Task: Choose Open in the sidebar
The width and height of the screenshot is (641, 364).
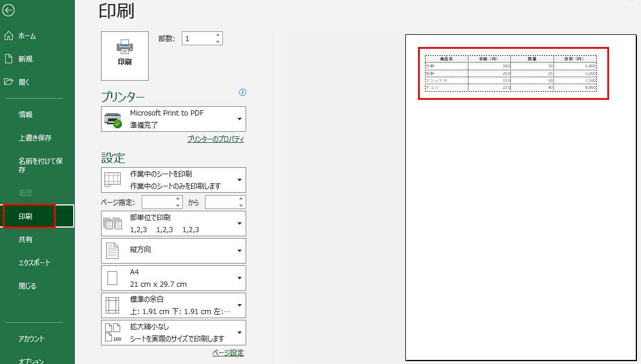Action: [x=24, y=82]
